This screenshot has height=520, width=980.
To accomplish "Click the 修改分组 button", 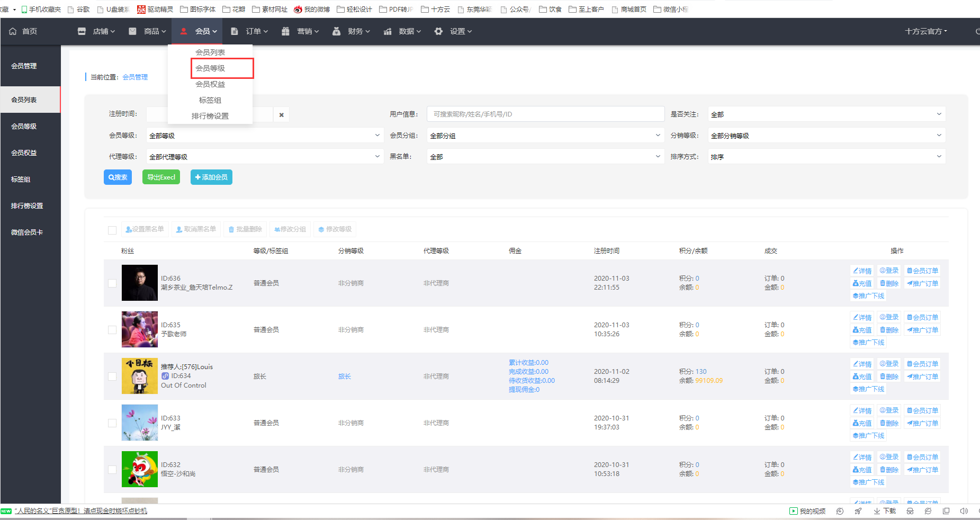I will tap(290, 229).
